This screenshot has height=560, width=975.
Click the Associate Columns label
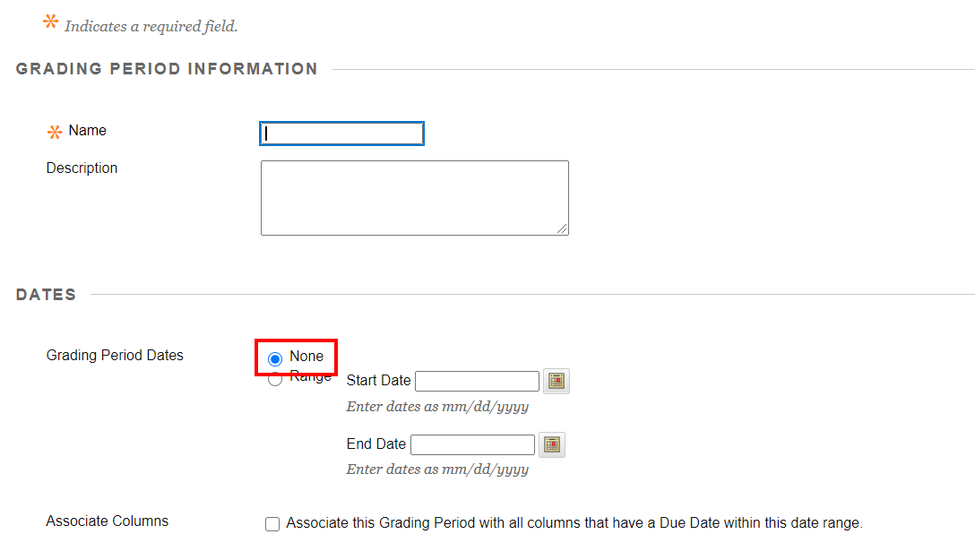(x=107, y=521)
